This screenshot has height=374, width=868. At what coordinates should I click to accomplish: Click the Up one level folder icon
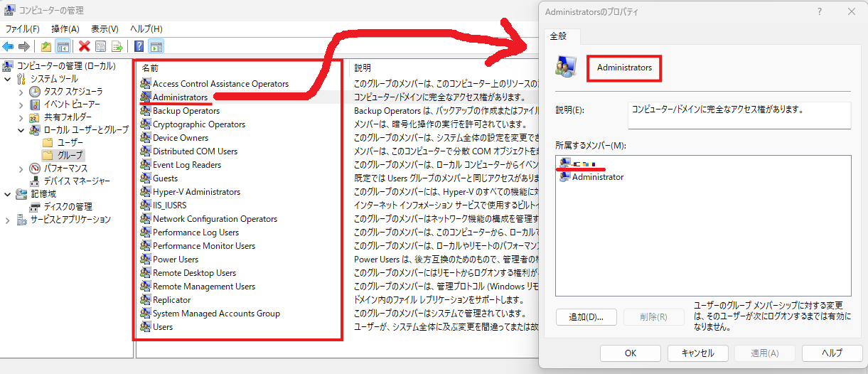tap(46, 47)
